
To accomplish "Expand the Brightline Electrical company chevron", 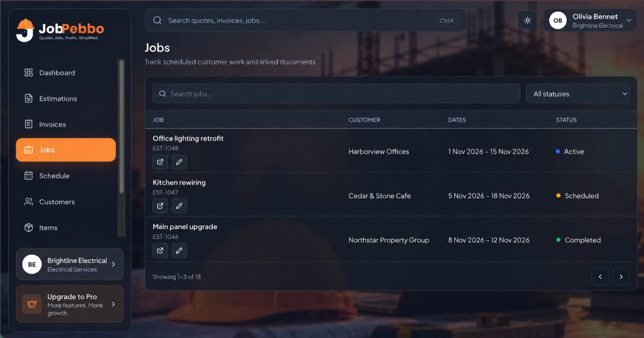I will (113, 264).
